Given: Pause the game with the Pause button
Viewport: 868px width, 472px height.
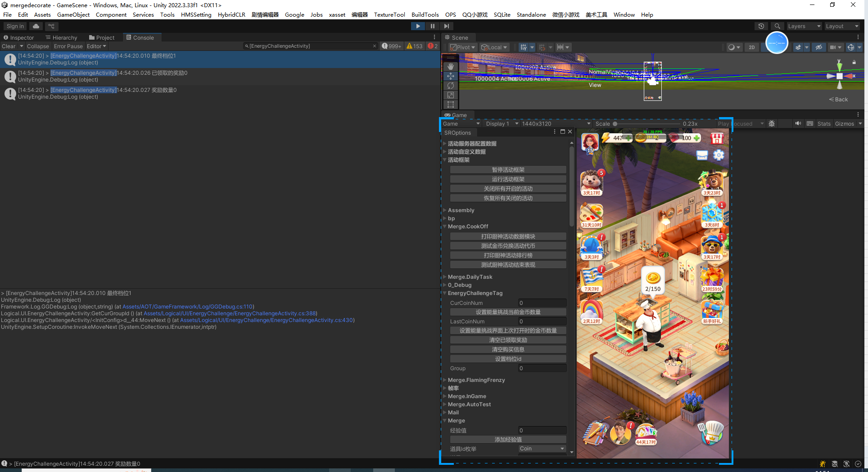Looking at the screenshot, I should coord(432,26).
